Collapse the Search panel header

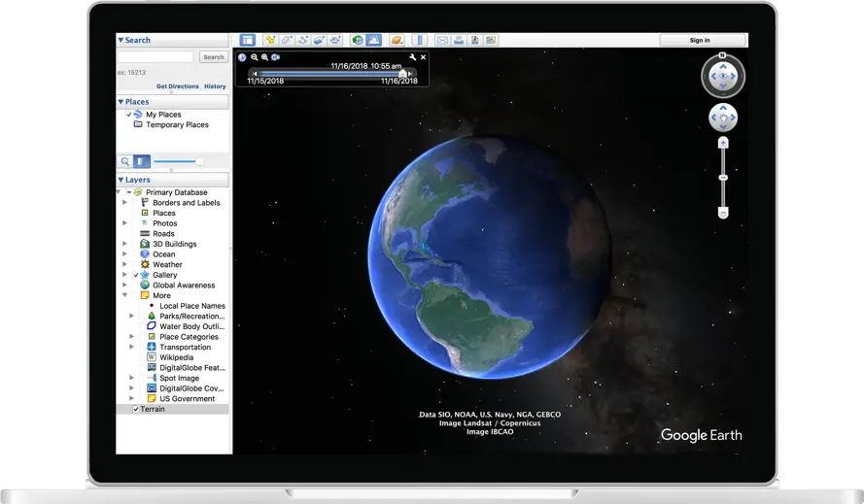[121, 40]
